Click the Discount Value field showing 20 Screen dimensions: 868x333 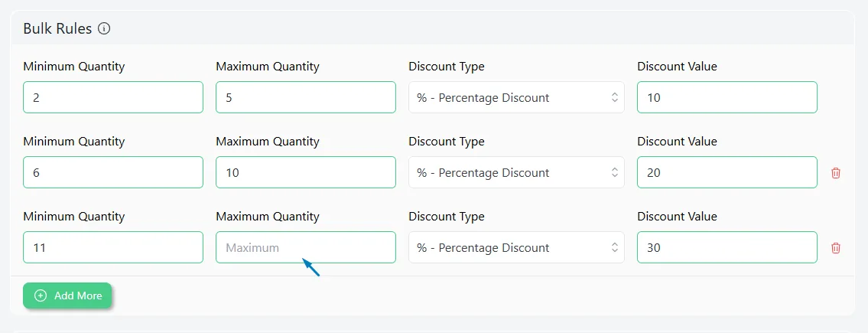[x=727, y=172]
